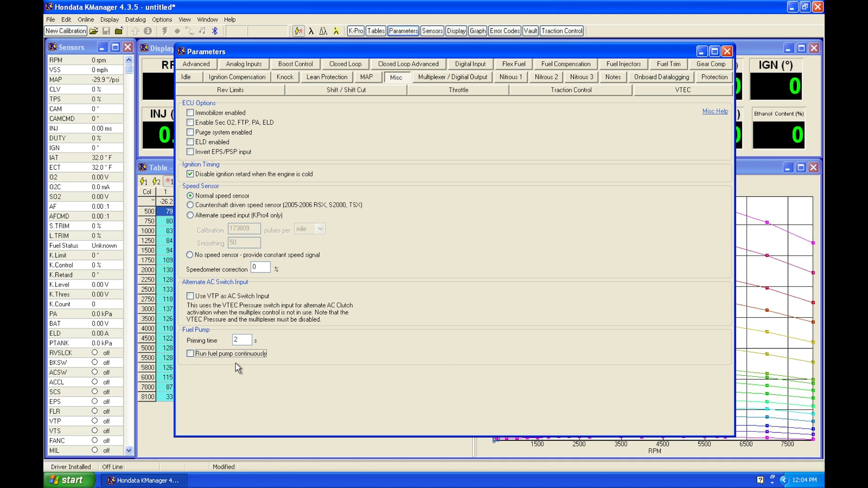Screen dimensions: 868x488
Task: Click the Bluetooth connection icon
Action: pos(215,31)
